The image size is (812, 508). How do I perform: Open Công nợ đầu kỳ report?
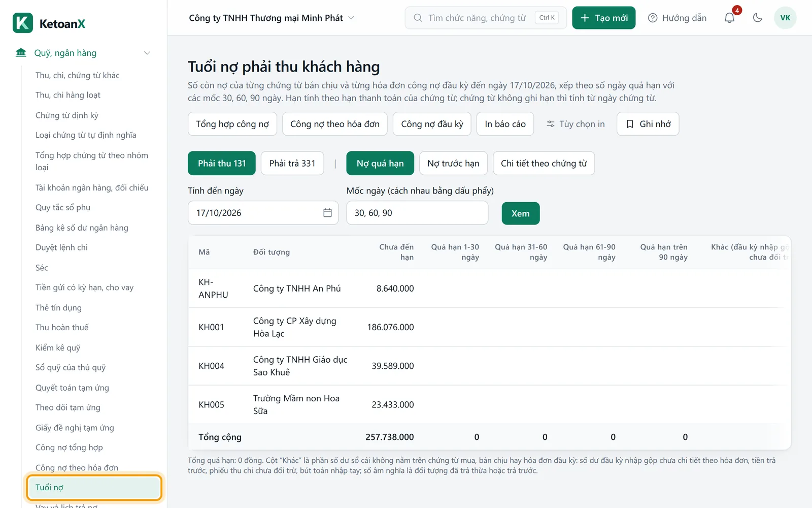pyautogui.click(x=432, y=124)
